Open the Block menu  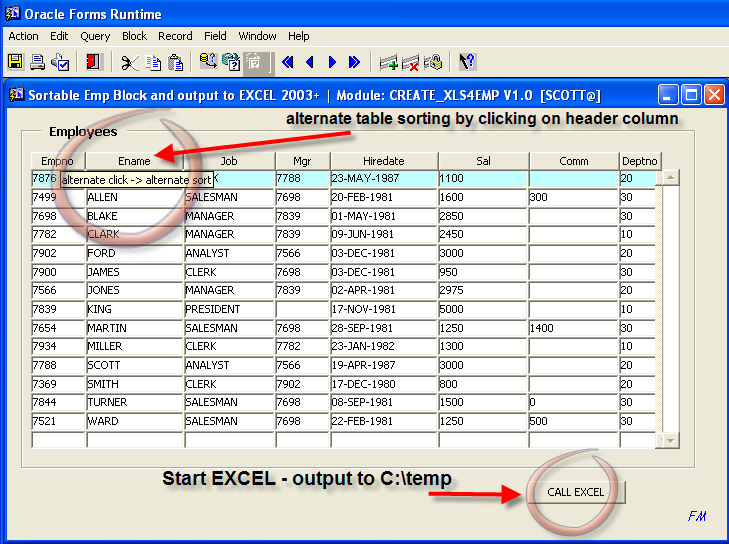coord(134,36)
